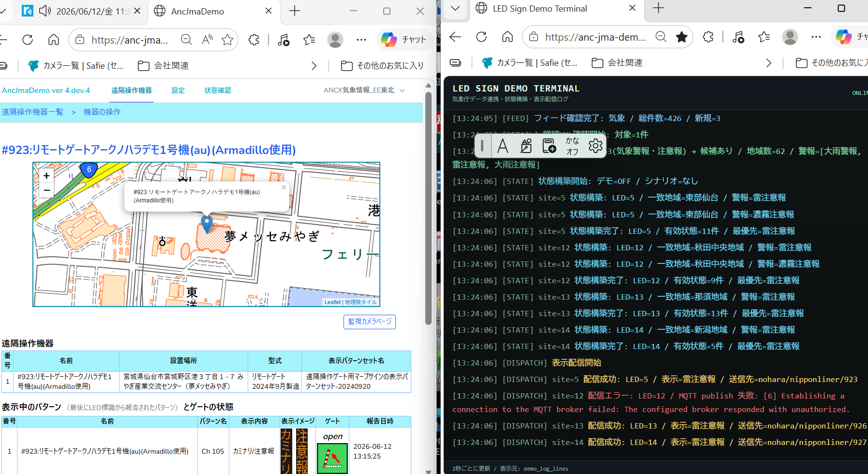Open 状態確認 menu item
The width and height of the screenshot is (868, 474).
[x=218, y=91]
